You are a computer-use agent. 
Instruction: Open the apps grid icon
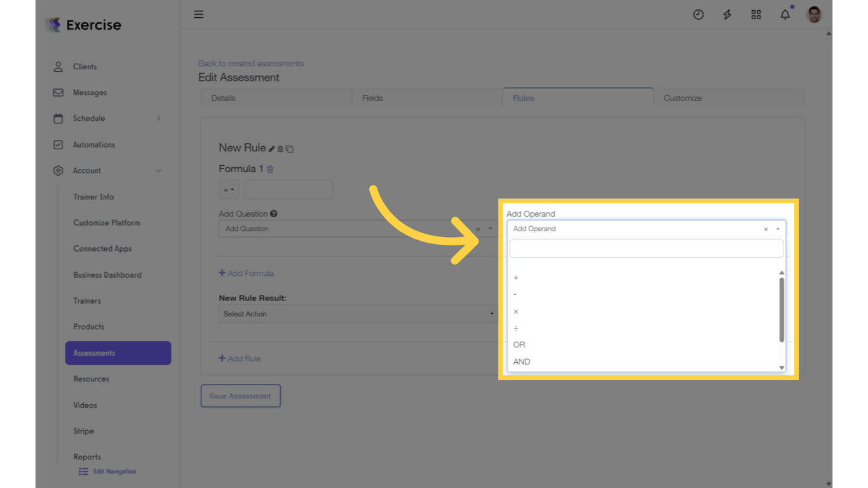[756, 14]
